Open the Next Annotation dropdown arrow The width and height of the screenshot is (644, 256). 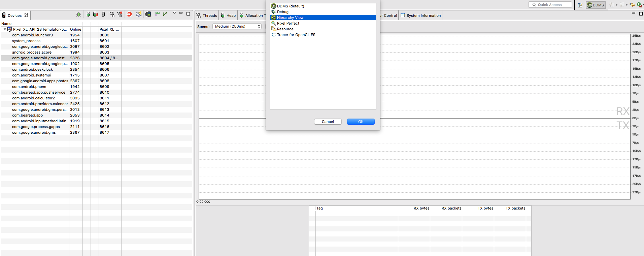point(617,5)
